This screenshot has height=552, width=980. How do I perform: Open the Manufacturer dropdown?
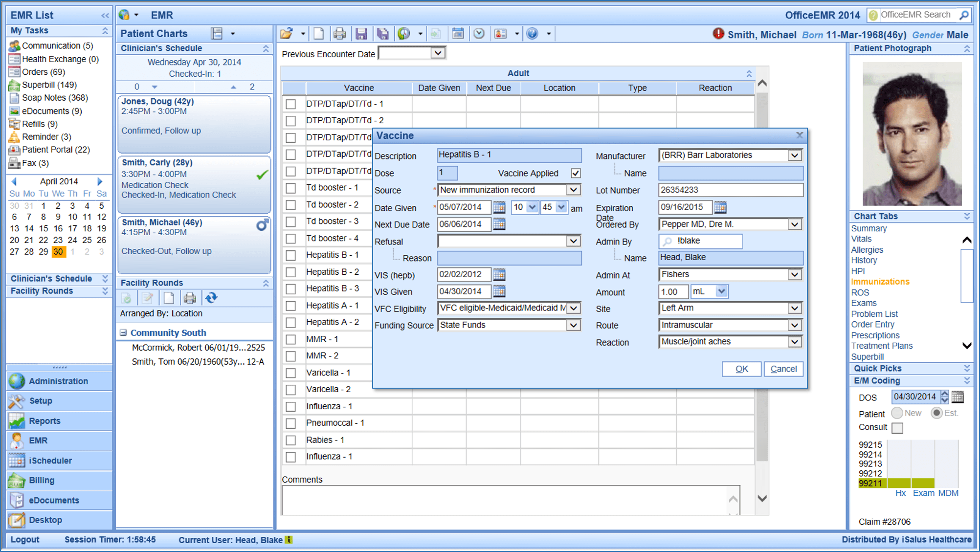click(795, 155)
